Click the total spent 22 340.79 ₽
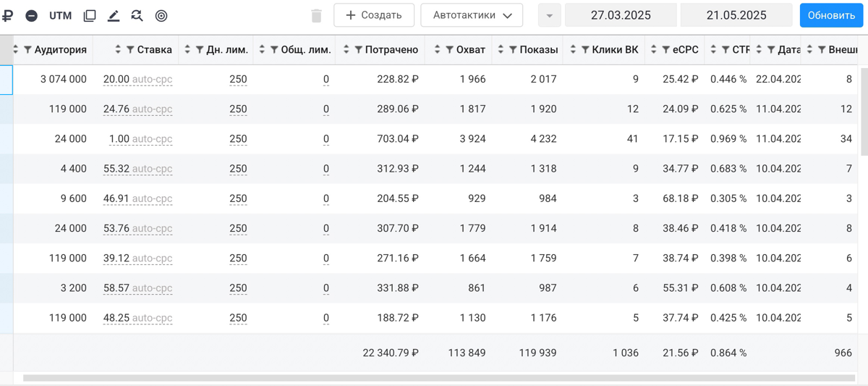 tap(391, 353)
